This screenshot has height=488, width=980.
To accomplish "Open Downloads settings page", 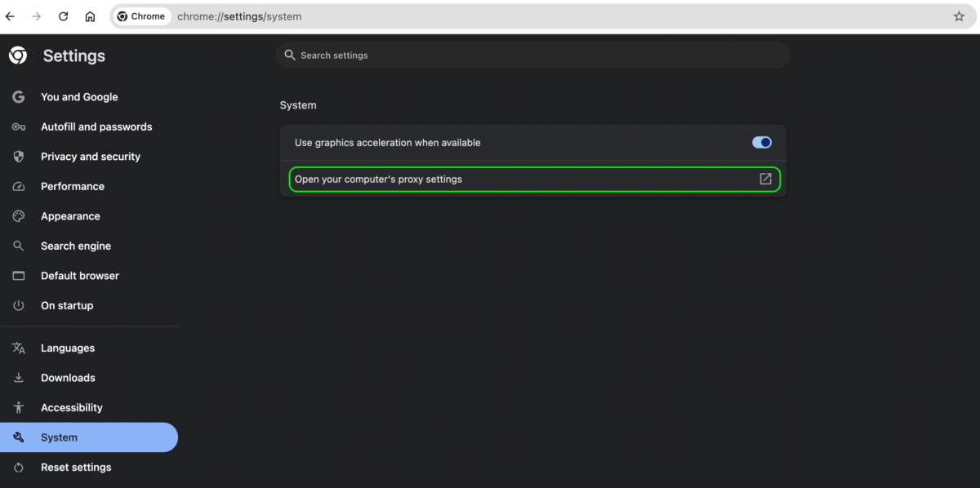I will tap(68, 378).
